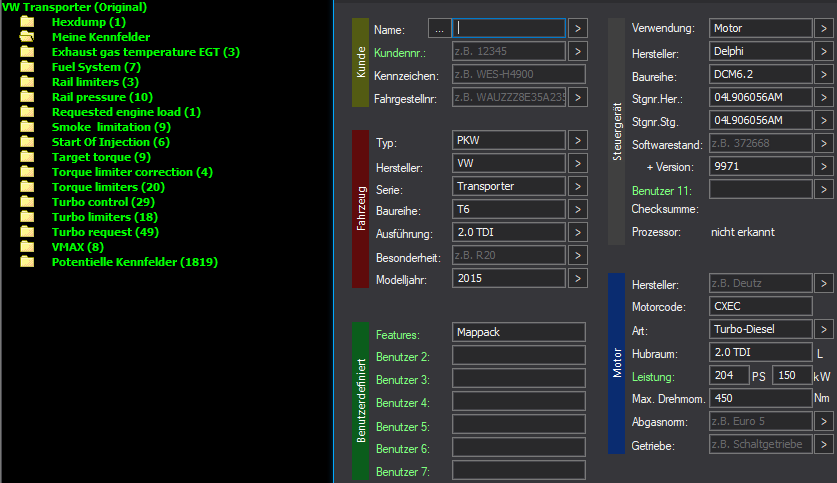The height and width of the screenshot is (483, 837).
Task: Click the Target torque (9) folder icon
Action: 27,156
